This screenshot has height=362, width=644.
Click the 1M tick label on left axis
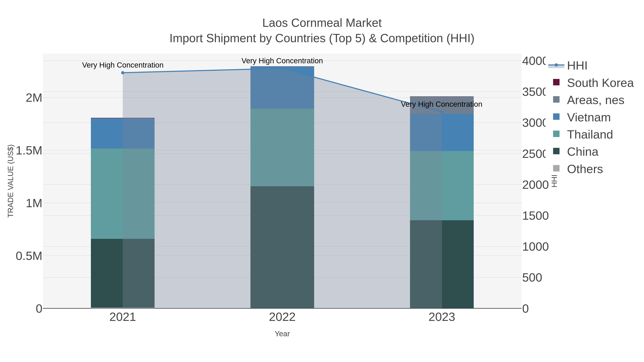[34, 203]
